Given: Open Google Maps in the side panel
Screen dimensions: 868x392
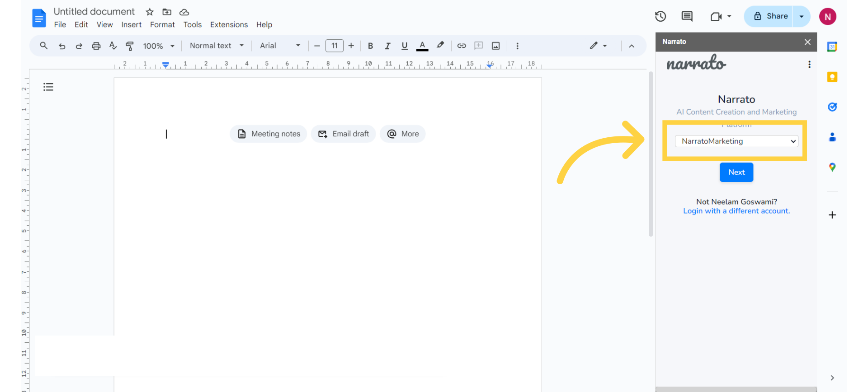Looking at the screenshot, I should 832,167.
